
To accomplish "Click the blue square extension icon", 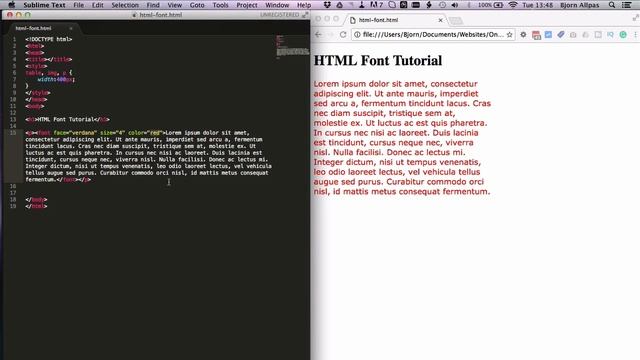I will pos(548,35).
